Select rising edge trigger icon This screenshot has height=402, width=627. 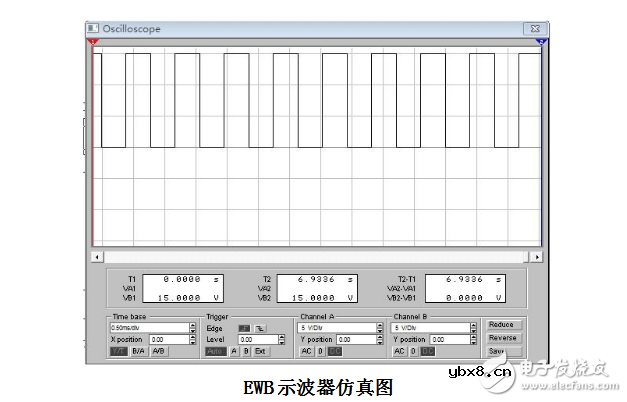point(244,328)
